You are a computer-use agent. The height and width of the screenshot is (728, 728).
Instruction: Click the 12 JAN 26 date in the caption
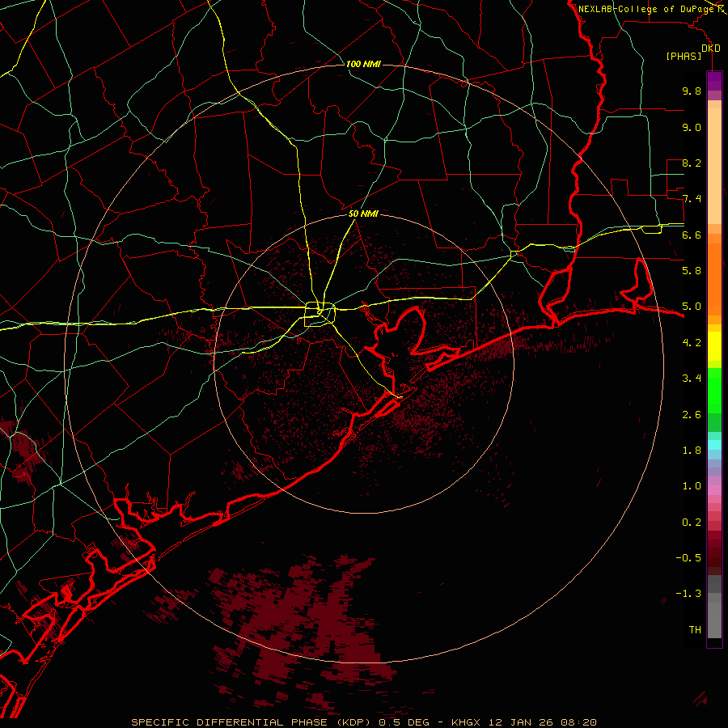point(520,722)
